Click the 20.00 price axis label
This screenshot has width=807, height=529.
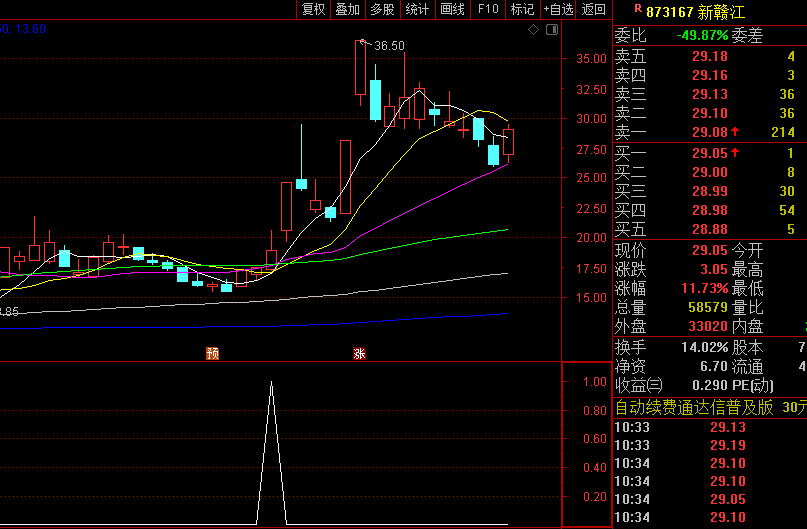pyautogui.click(x=591, y=238)
